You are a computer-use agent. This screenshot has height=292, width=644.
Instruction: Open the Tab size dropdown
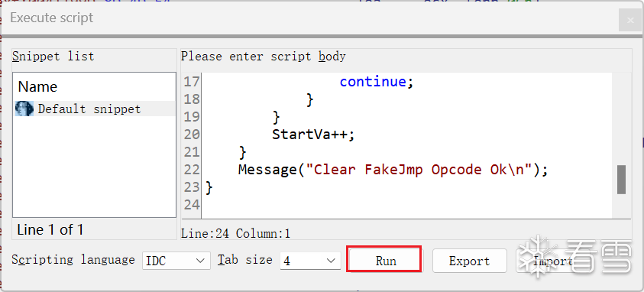point(310,261)
